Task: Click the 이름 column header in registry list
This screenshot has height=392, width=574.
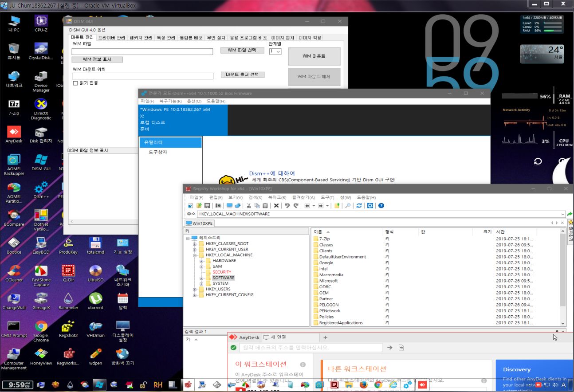Action: pos(347,232)
